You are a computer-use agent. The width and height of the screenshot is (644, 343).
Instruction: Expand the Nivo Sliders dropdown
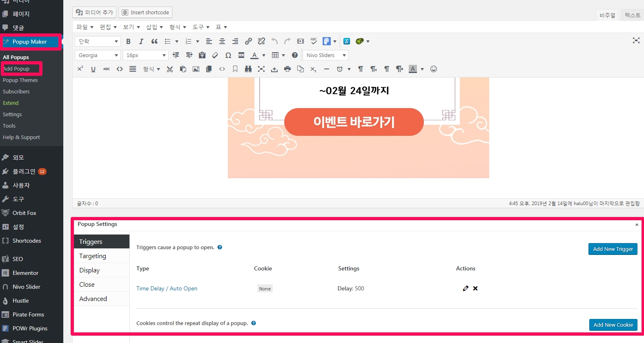pos(326,55)
